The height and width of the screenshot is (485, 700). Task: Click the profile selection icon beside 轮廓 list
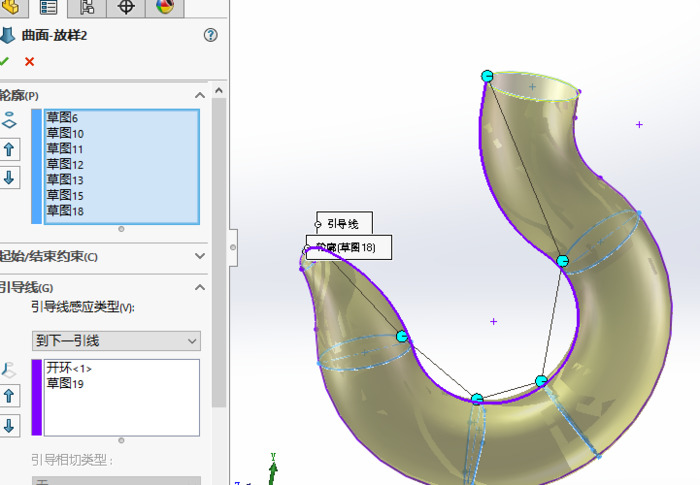click(9, 121)
